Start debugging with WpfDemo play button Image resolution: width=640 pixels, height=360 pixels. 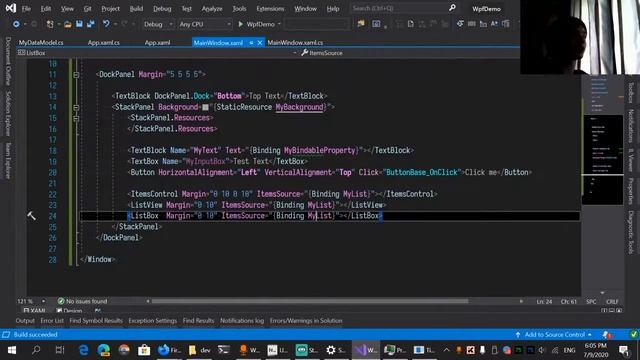click(256, 24)
